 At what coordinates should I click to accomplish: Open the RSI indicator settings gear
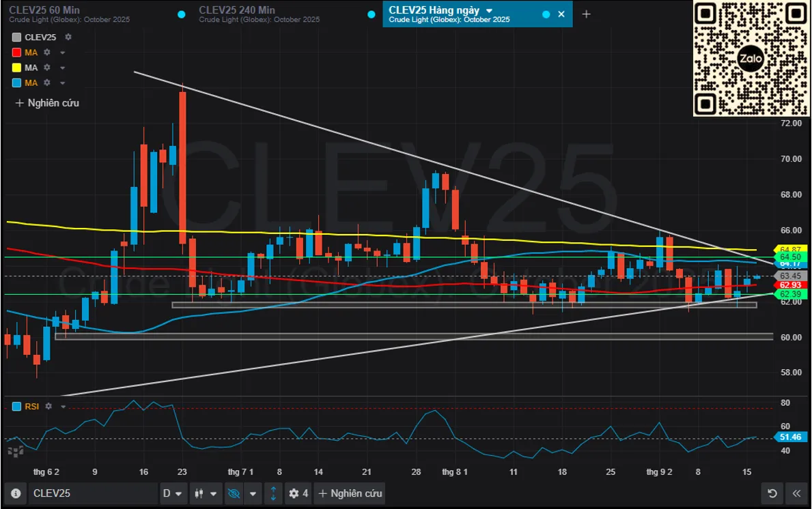click(x=47, y=406)
